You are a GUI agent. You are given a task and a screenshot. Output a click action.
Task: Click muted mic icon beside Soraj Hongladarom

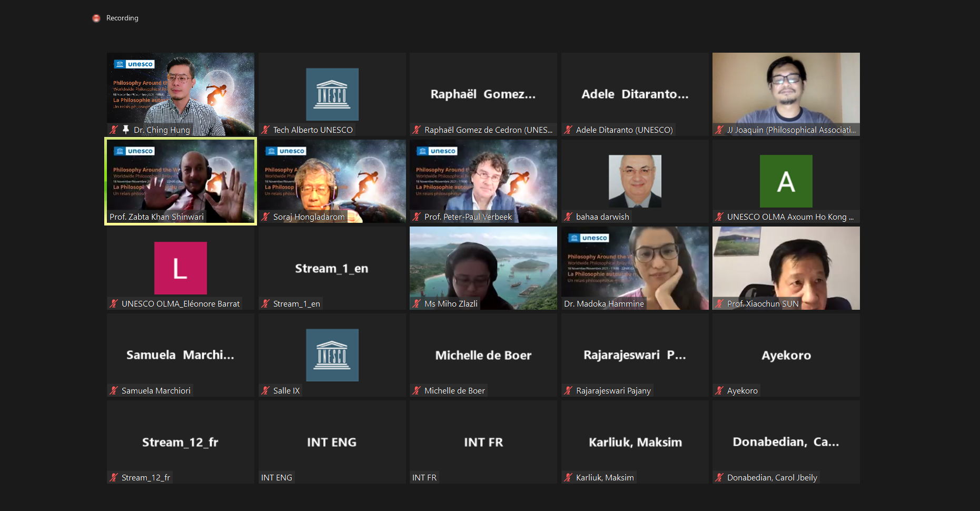(265, 217)
